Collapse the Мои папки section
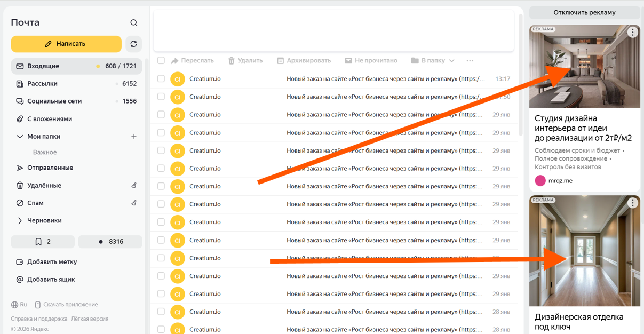Image resolution: width=644 pixels, height=334 pixels. (x=20, y=137)
